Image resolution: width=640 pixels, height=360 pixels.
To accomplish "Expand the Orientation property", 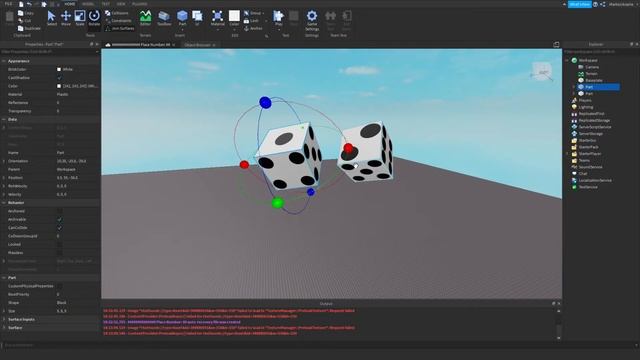I will 4,161.
